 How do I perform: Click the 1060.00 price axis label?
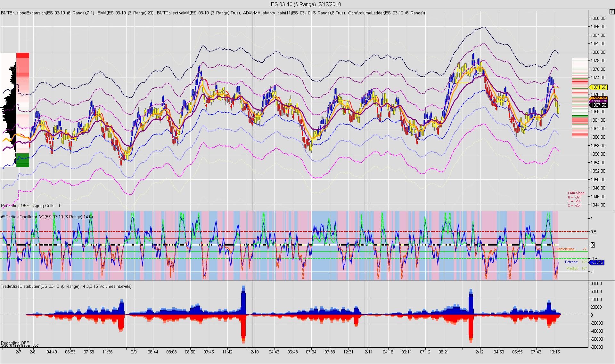point(598,137)
